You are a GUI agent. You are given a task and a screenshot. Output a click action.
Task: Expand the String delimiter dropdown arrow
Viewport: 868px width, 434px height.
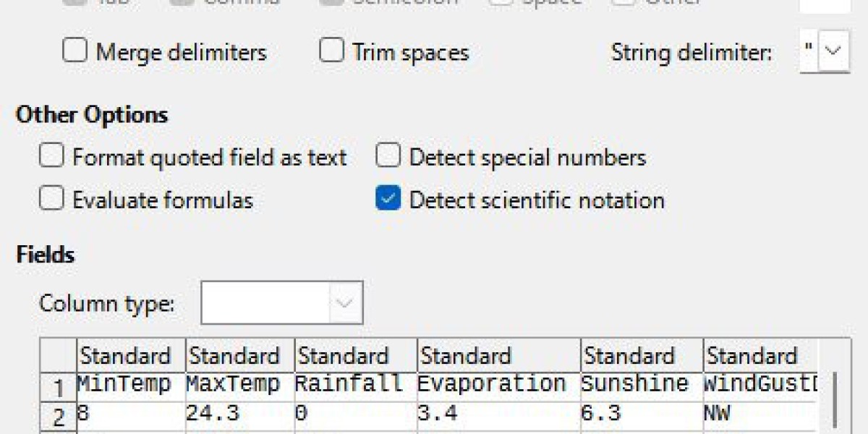click(x=834, y=51)
